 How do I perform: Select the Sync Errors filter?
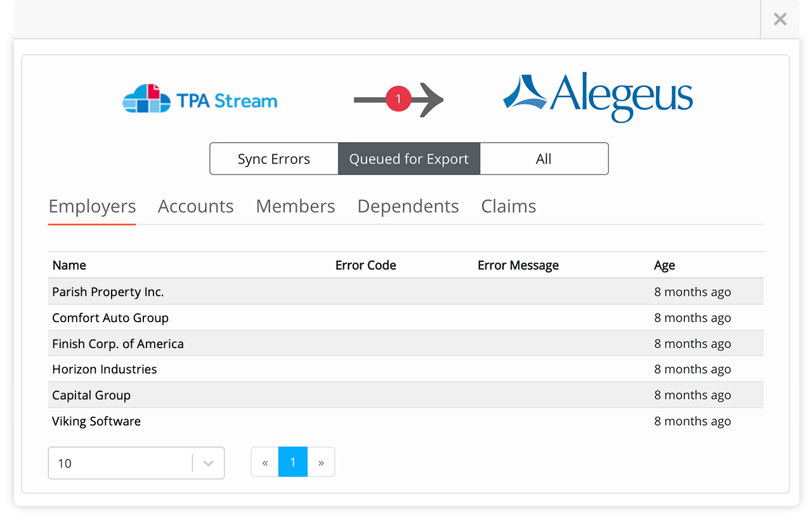(274, 159)
